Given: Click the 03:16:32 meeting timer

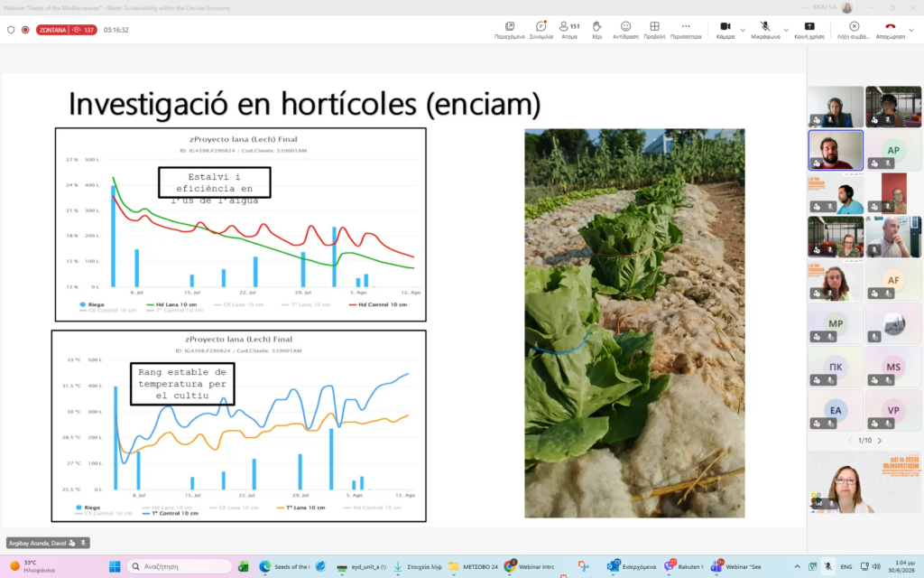Looking at the screenshot, I should click(116, 30).
